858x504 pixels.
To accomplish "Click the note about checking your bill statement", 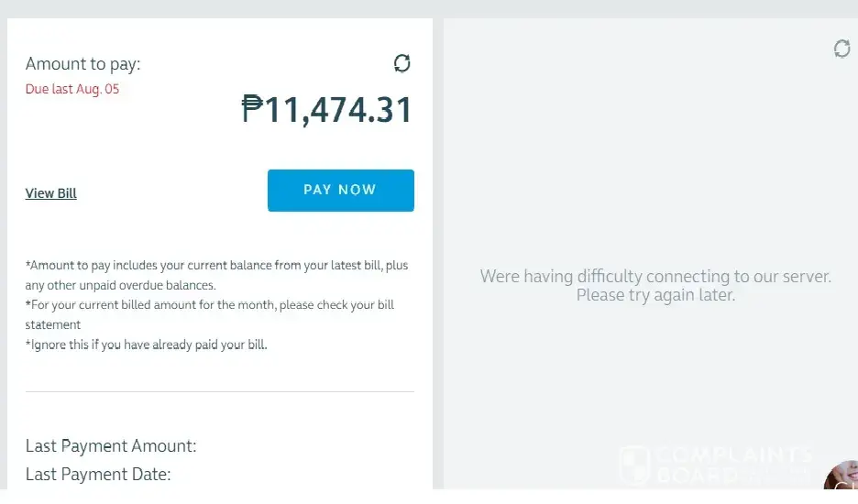I will tap(210, 304).
